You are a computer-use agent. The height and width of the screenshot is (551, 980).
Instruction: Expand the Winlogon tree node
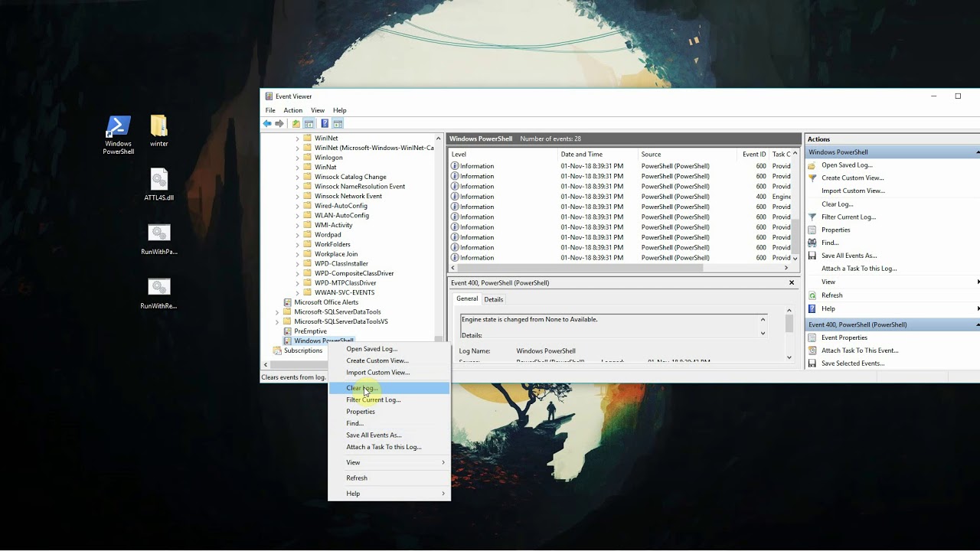pos(298,158)
